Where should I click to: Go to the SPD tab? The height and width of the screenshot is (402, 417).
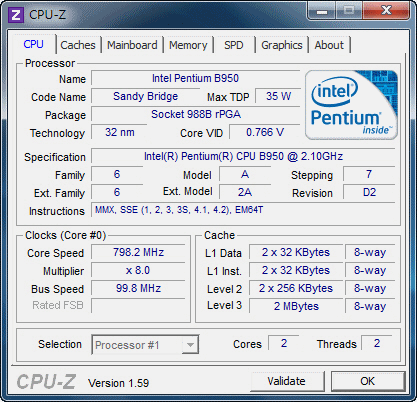(x=234, y=45)
